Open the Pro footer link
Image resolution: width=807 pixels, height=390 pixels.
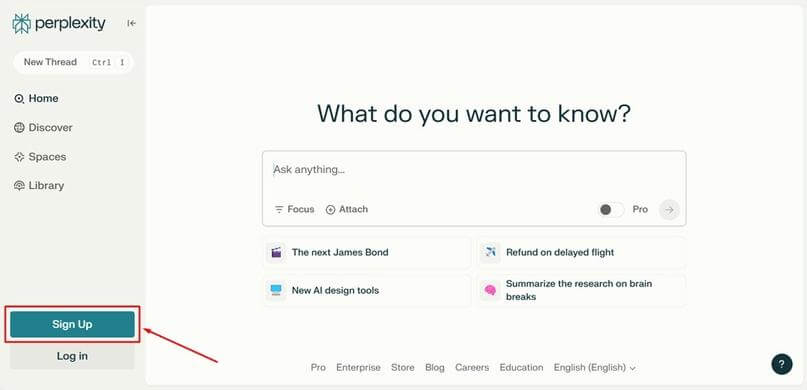[x=318, y=368]
